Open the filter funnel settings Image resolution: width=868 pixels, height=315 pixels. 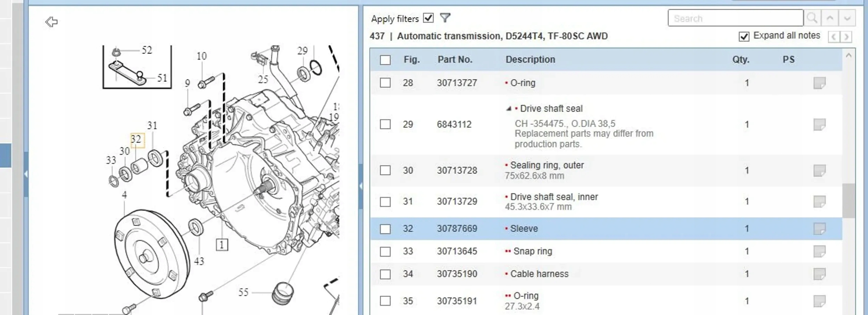[x=445, y=18]
